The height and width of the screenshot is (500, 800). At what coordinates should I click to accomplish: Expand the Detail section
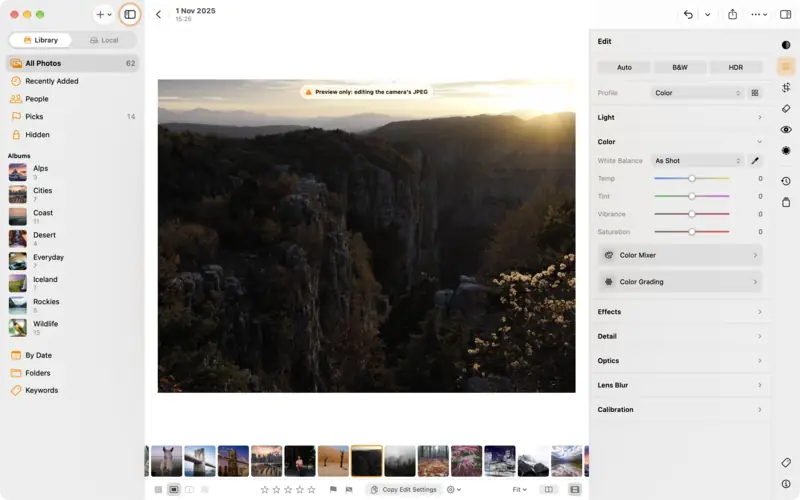pos(680,336)
